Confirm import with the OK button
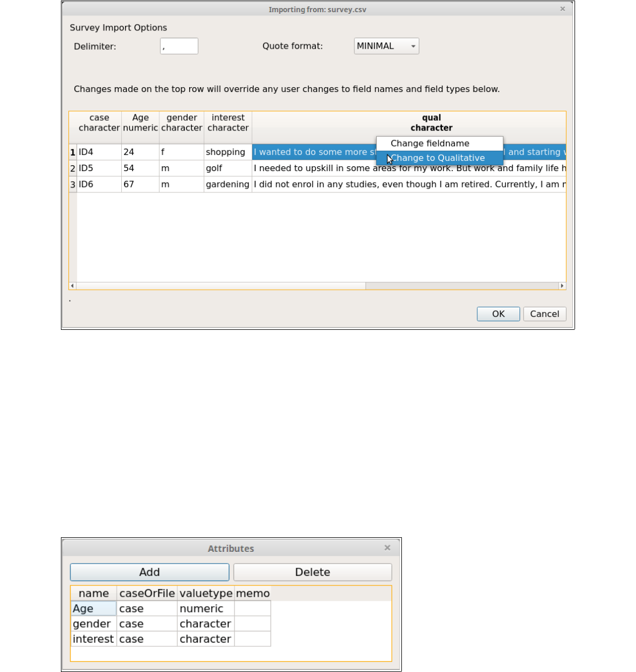The image size is (636, 672). click(x=498, y=314)
